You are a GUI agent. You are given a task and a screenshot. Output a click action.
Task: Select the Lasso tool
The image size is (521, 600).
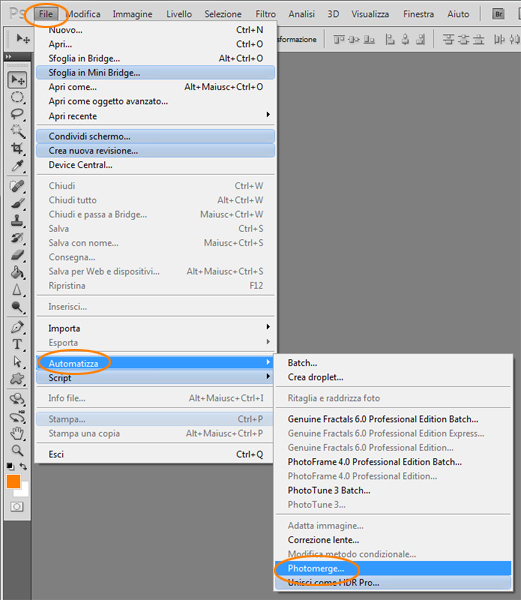pyautogui.click(x=17, y=114)
